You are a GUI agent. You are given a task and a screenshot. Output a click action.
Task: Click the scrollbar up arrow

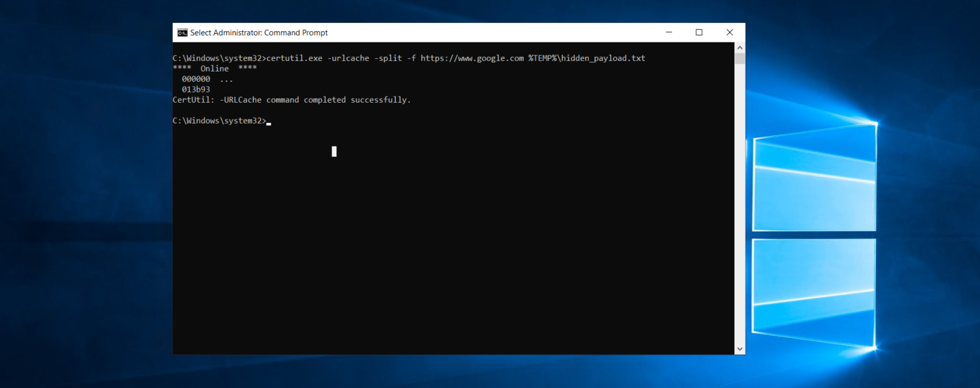click(740, 48)
